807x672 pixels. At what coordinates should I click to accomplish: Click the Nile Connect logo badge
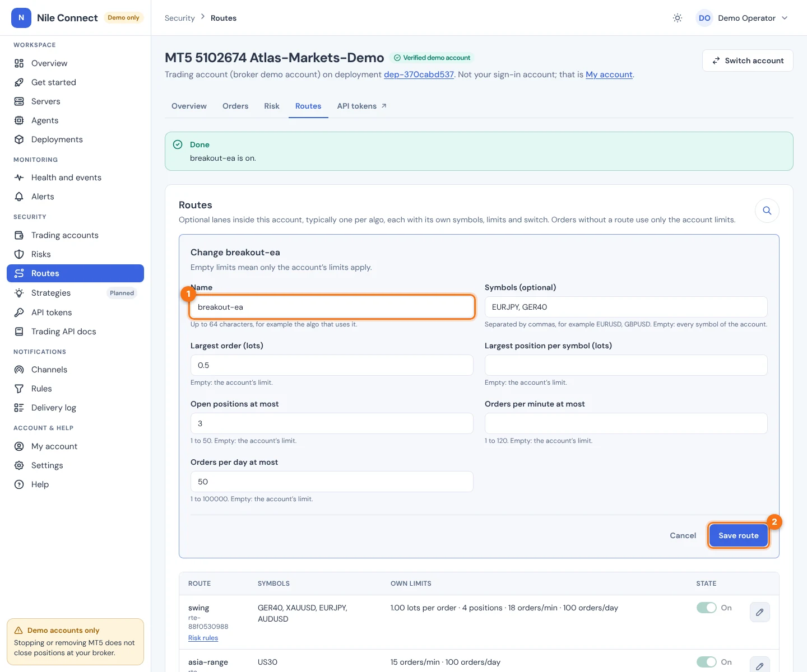click(21, 18)
